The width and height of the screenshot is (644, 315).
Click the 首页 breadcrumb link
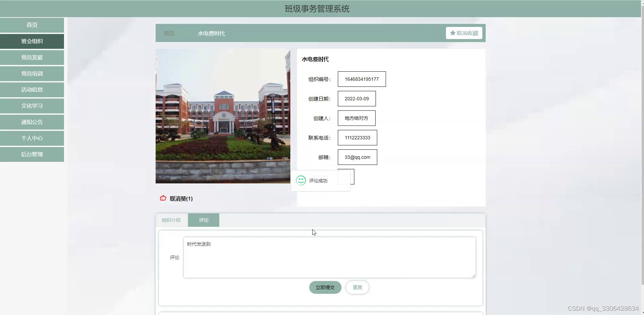pyautogui.click(x=169, y=33)
